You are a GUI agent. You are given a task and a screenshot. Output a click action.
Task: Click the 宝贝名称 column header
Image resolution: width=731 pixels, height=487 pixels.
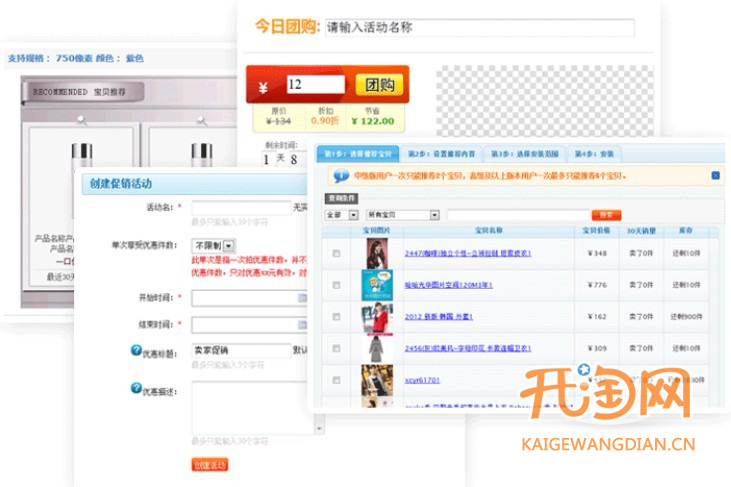(x=489, y=230)
